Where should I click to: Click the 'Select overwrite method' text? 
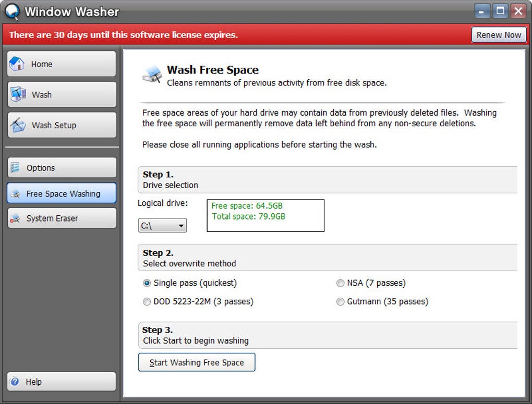(x=189, y=264)
